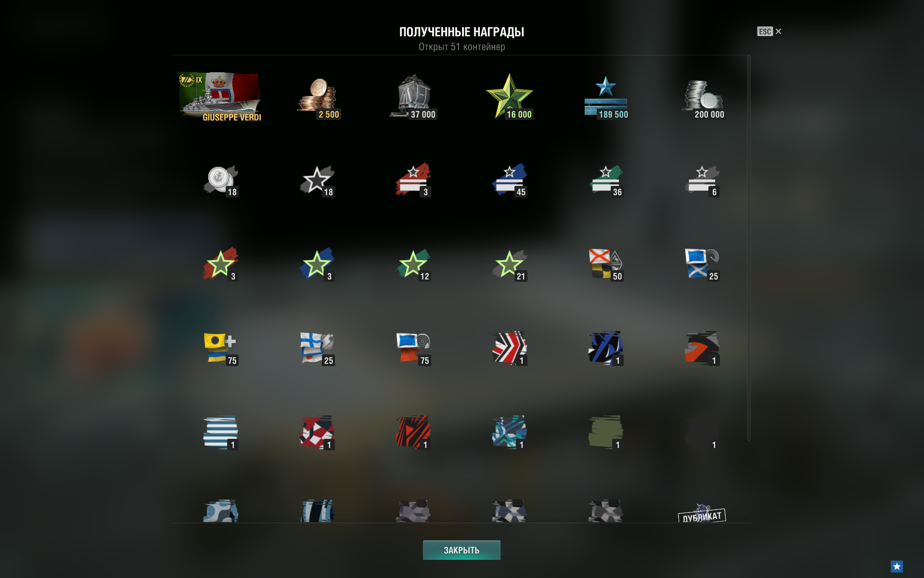Select the red-white checkered camouflage
The height and width of the screenshot is (578, 924).
(x=317, y=433)
